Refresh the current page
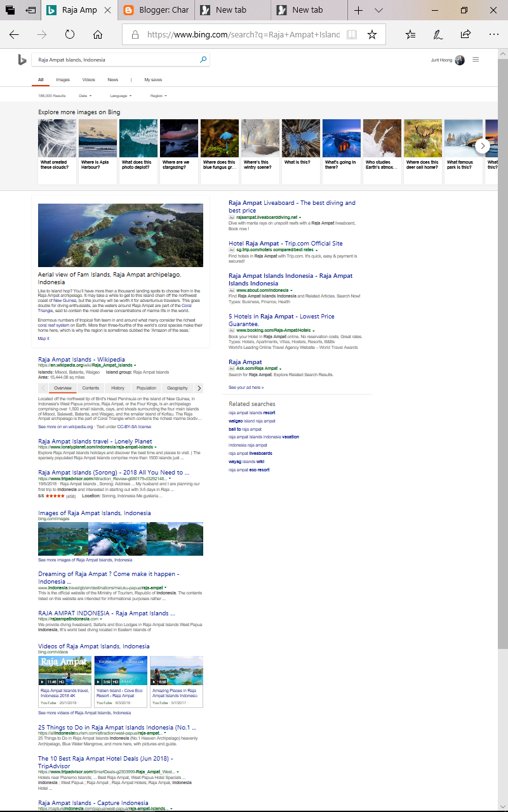This screenshot has height=812, width=508. click(70, 34)
